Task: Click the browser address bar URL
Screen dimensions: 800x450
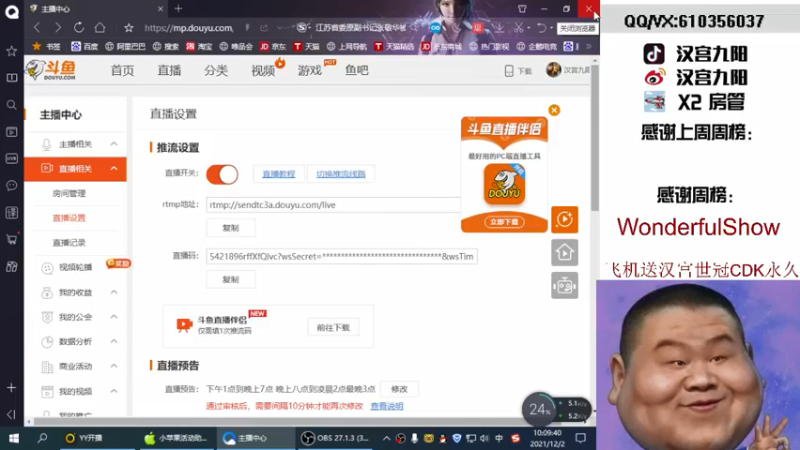Action: click(x=189, y=28)
